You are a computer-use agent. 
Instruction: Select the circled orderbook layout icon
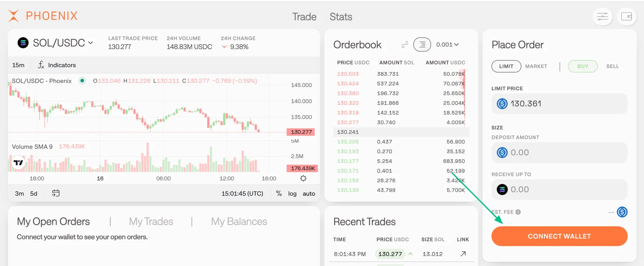point(422,44)
